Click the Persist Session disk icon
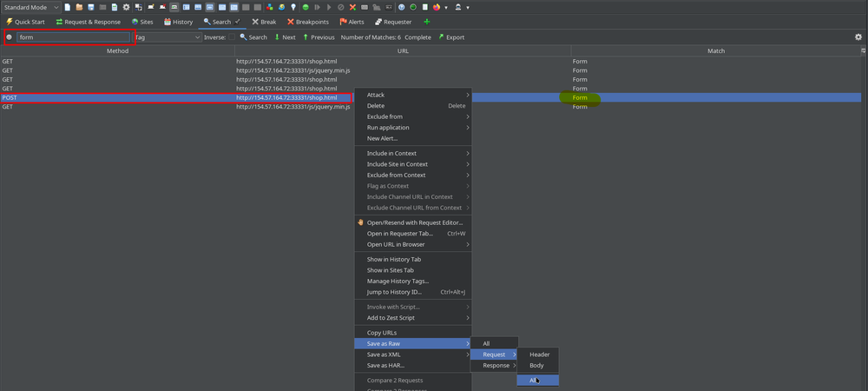Image resolution: width=868 pixels, height=391 pixels. pyautogui.click(x=91, y=7)
